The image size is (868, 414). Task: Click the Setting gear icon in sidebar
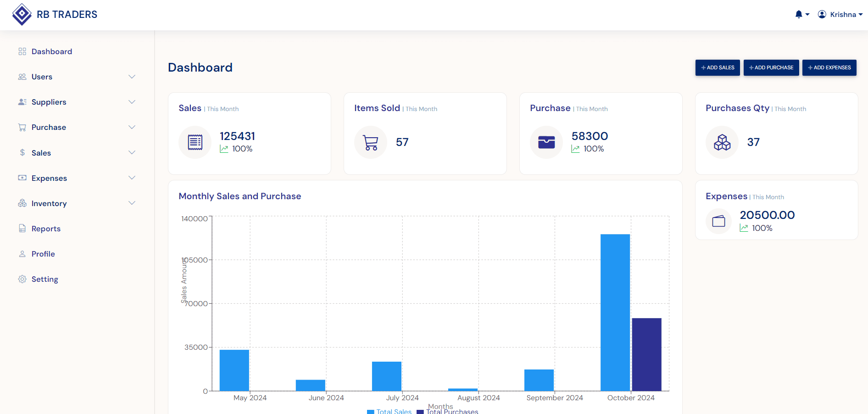point(22,279)
